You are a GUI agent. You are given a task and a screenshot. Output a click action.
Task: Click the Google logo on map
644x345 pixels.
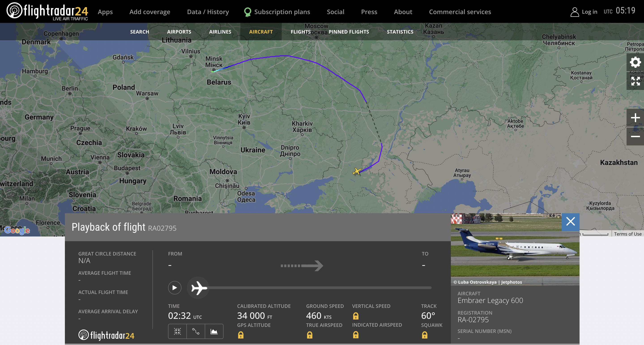coord(17,230)
